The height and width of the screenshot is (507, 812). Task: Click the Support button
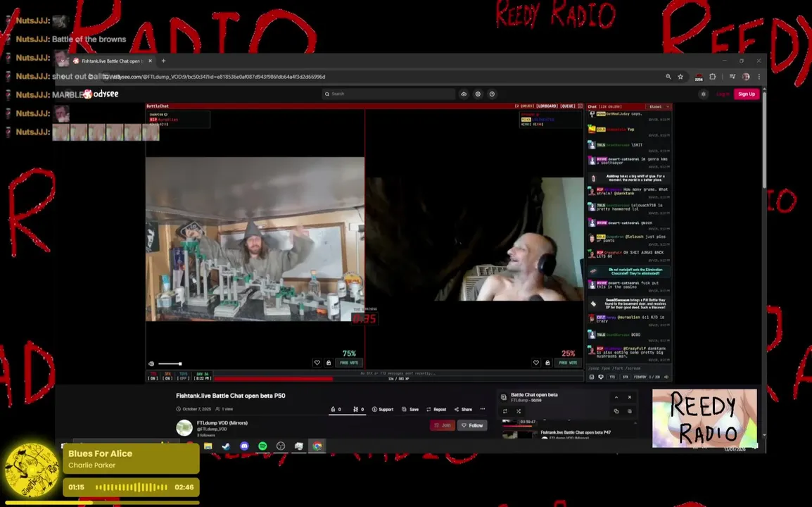383,409
